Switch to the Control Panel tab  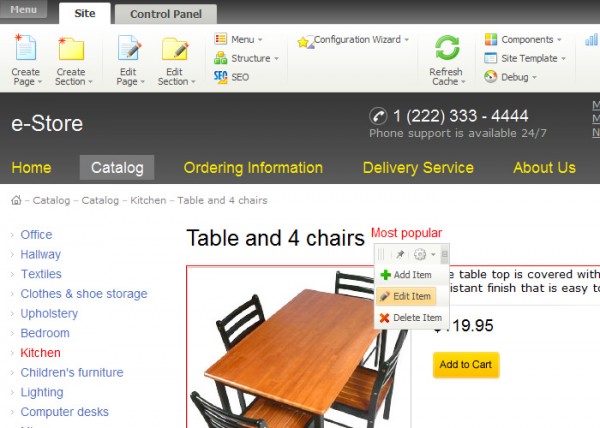pyautogui.click(x=166, y=14)
